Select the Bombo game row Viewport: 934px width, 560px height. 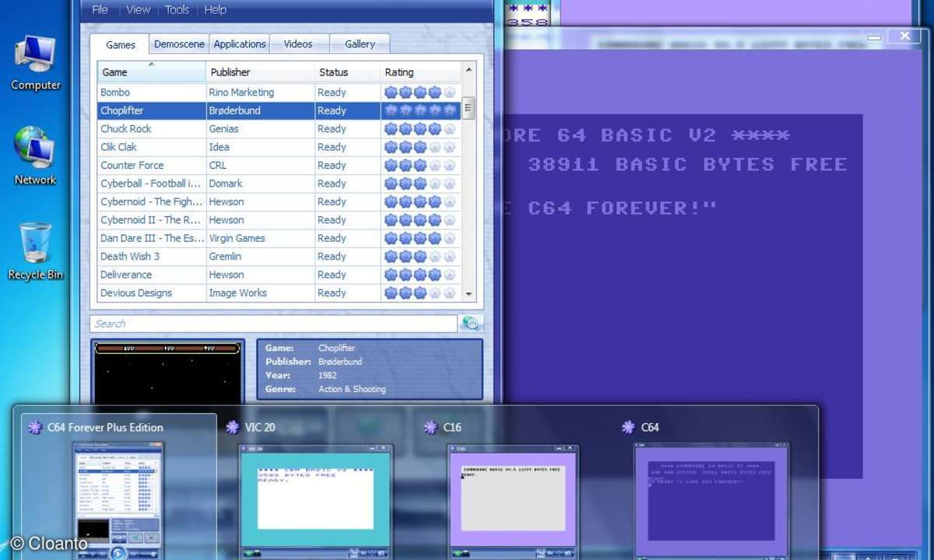pyautogui.click(x=278, y=93)
